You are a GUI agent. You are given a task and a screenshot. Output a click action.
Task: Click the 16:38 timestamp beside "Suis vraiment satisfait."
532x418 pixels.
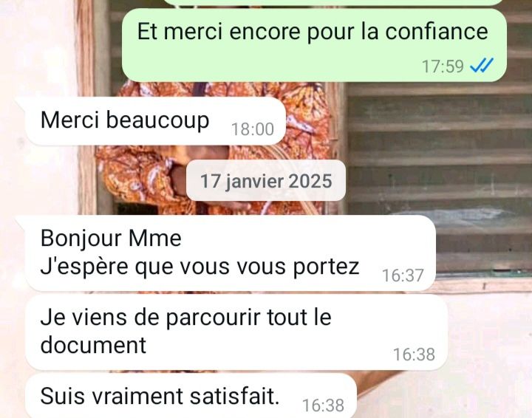click(323, 405)
